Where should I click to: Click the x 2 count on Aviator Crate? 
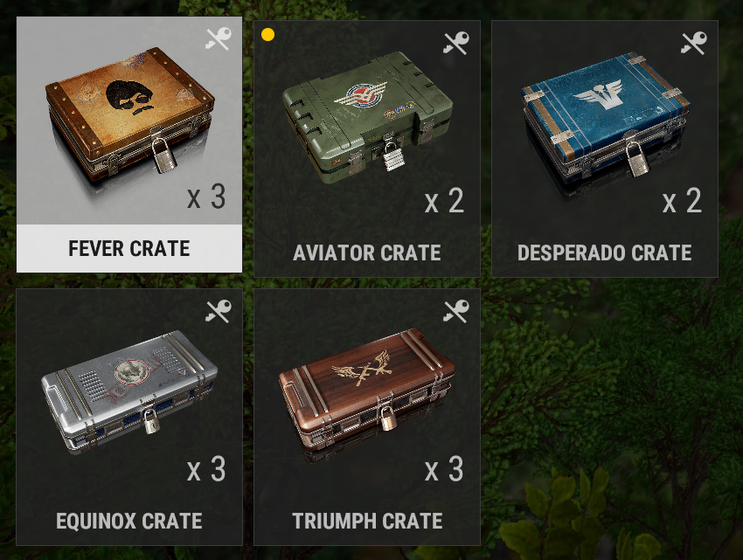tap(444, 200)
